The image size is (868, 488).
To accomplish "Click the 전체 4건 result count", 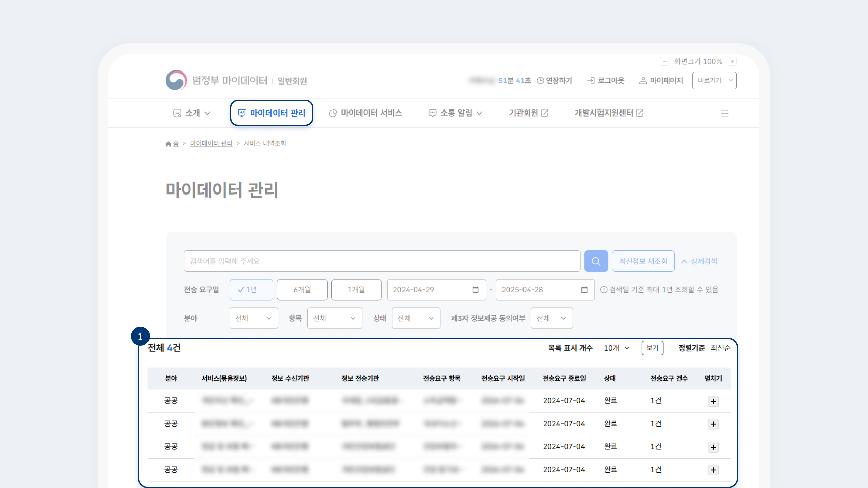I will pos(164,348).
